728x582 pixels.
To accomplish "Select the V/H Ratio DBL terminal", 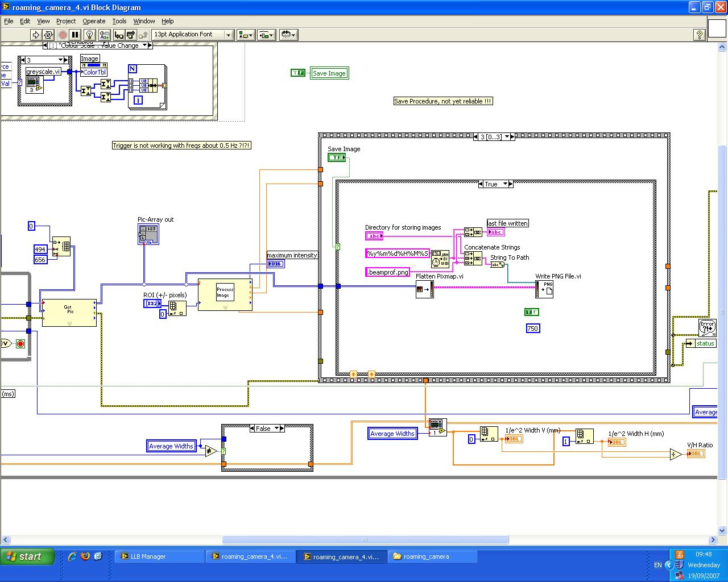I will coord(696,454).
